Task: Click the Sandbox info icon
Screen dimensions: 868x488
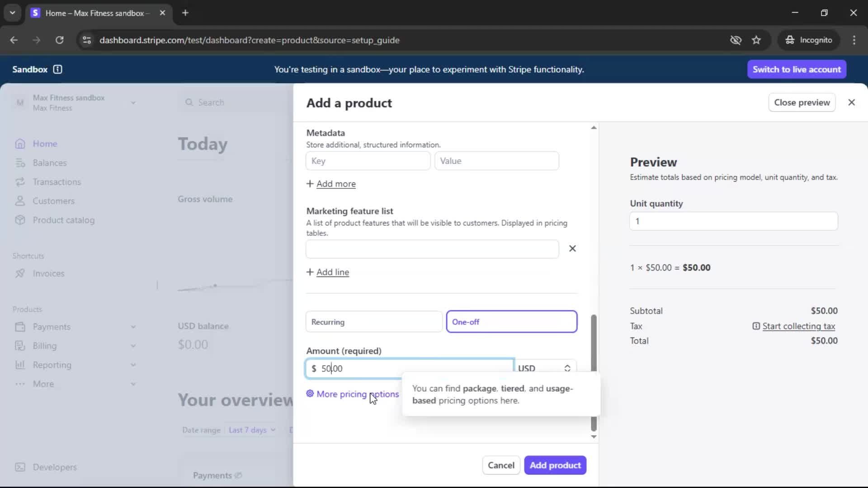Action: click(57, 69)
